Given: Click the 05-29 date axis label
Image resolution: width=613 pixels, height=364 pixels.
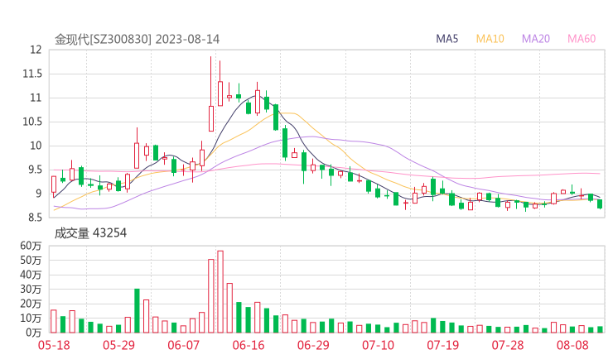Looking at the screenshot, I should tap(118, 345).
